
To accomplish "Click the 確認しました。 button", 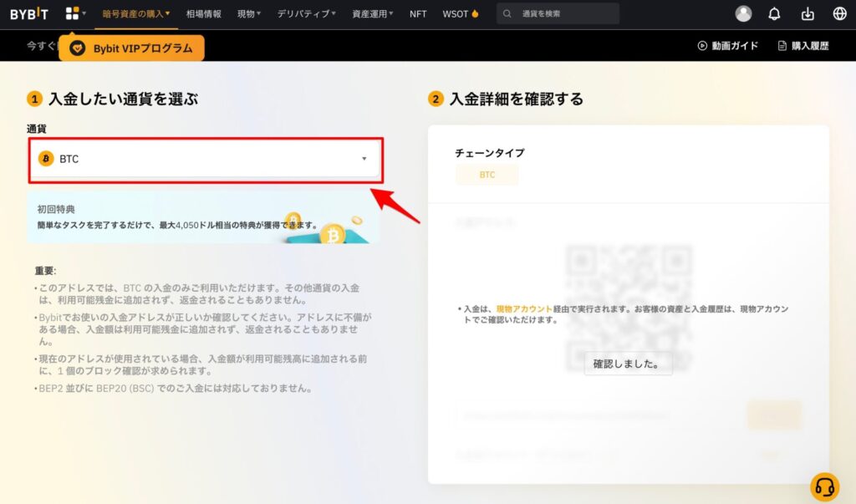I will tap(628, 364).
